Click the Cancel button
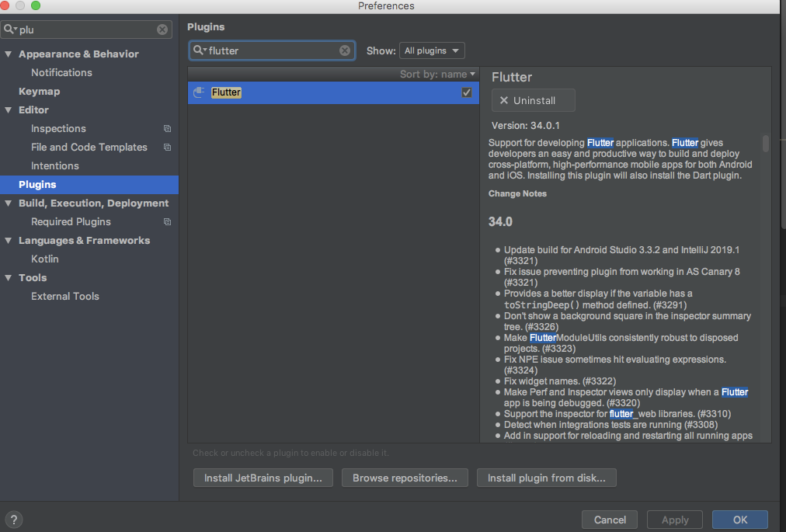The image size is (786, 532). click(x=610, y=520)
